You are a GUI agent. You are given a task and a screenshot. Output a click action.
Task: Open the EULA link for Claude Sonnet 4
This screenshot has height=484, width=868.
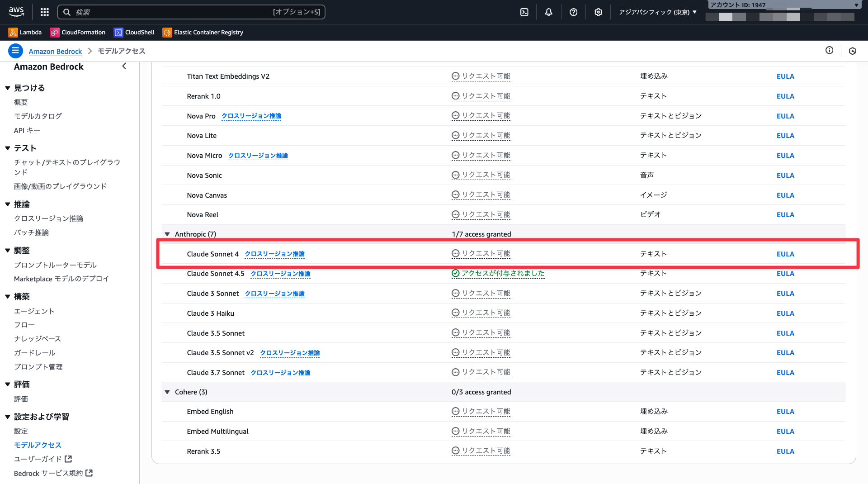tap(785, 254)
